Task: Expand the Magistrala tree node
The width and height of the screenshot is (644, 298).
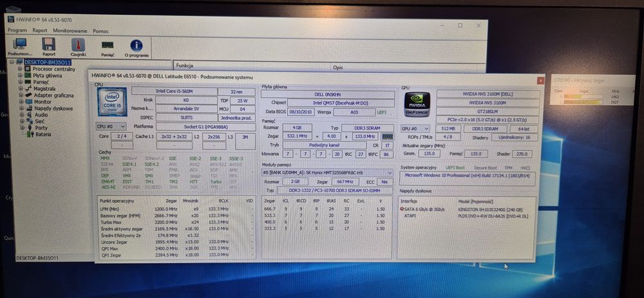Action: (x=20, y=88)
